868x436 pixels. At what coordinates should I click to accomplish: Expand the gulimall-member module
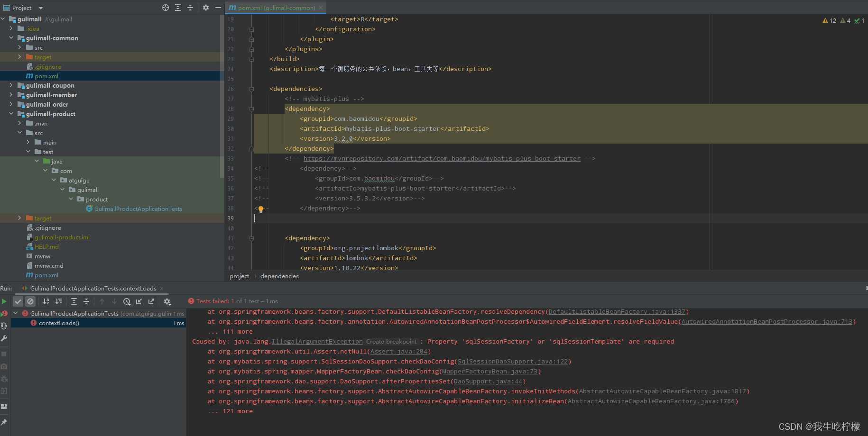[x=11, y=95]
